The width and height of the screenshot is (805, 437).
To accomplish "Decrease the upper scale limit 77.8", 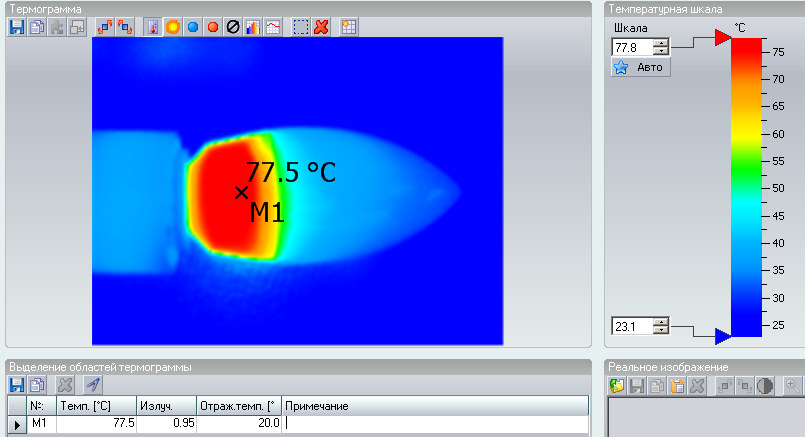I will (661, 51).
